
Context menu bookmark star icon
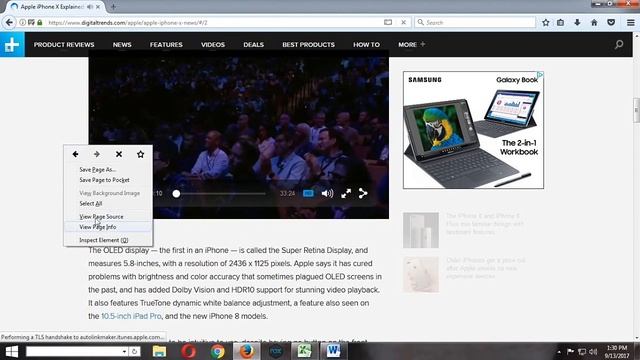click(140, 154)
